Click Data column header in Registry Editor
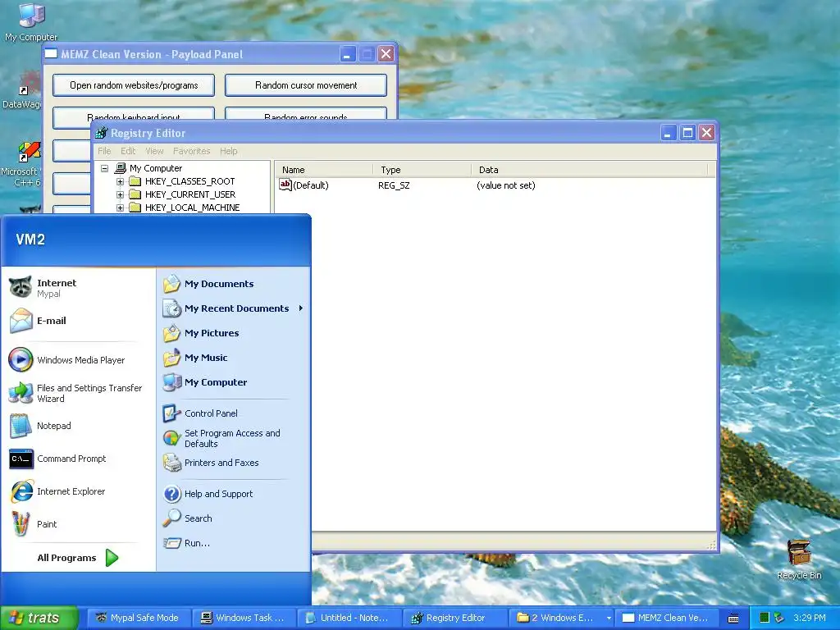Screen dimensions: 840x630 (x=589, y=170)
